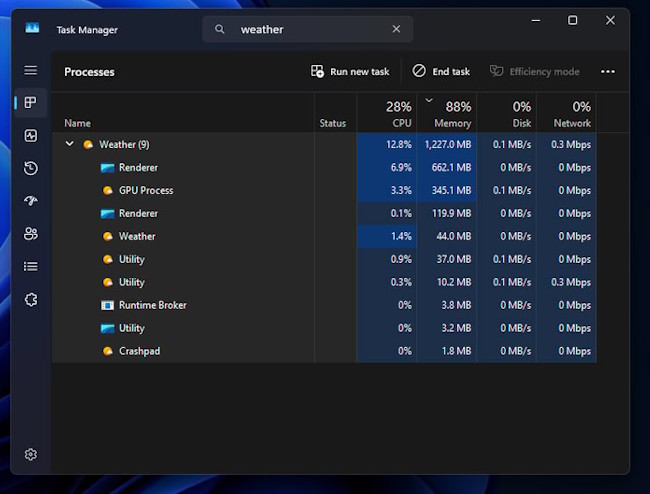Click the End task button
This screenshot has width=650, height=494.
click(x=441, y=72)
